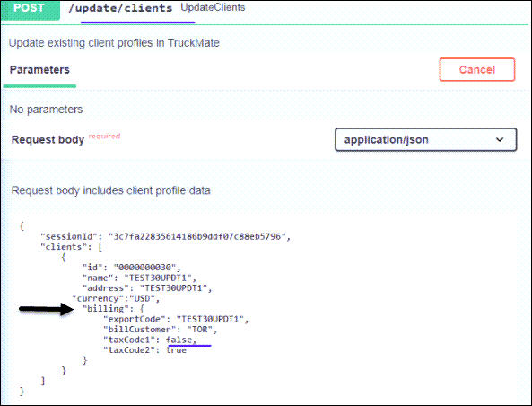Viewport: 532px width, 406px height.
Task: Click the clients id value 0000000030
Action: [x=144, y=268]
